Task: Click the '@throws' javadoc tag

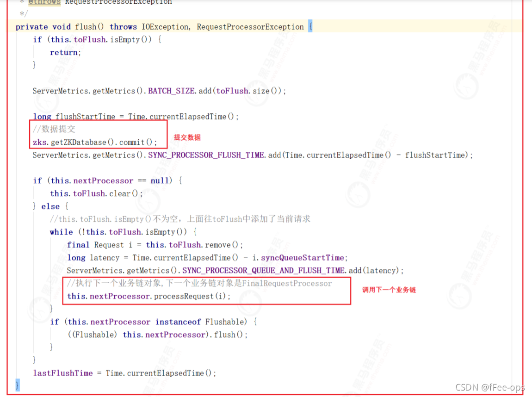Action: 44,2
